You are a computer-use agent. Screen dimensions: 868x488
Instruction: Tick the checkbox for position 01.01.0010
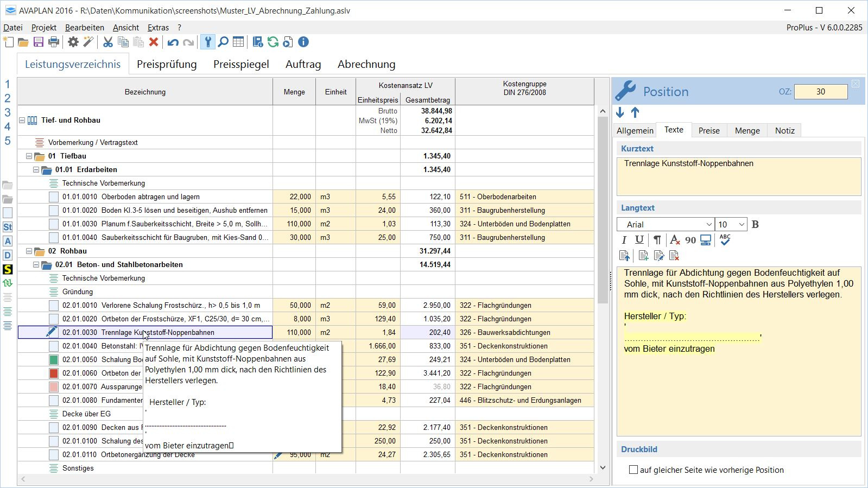point(54,197)
